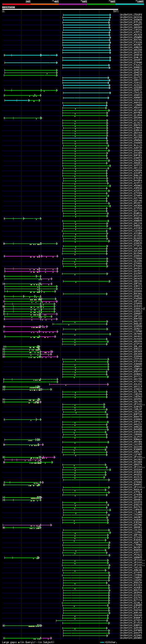The image size is (146, 644).
Task: Choose hit label UniRef100_C0P2V1
Action: coord(131,30)
